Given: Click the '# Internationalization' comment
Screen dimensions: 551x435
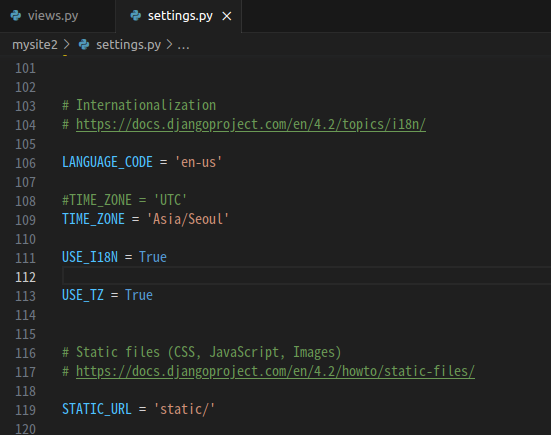Looking at the screenshot, I should tap(139, 105).
